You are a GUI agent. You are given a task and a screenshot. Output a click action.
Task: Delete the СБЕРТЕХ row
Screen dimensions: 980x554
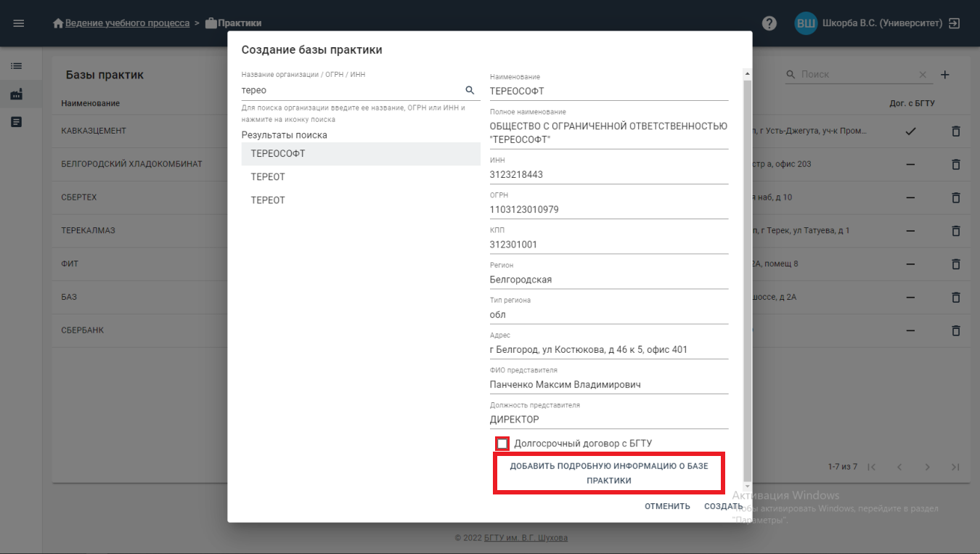pos(955,197)
